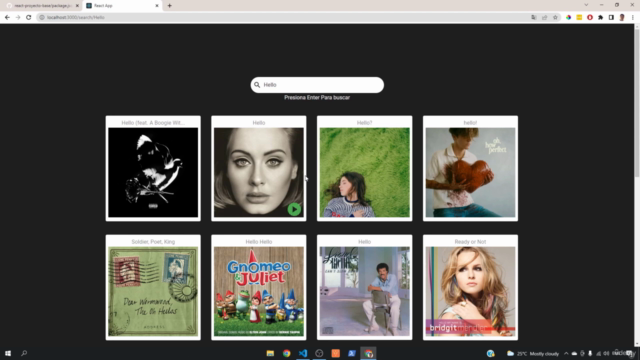640x360 pixels.
Task: Open the Soldier, Poet, King album card
Action: point(153,287)
